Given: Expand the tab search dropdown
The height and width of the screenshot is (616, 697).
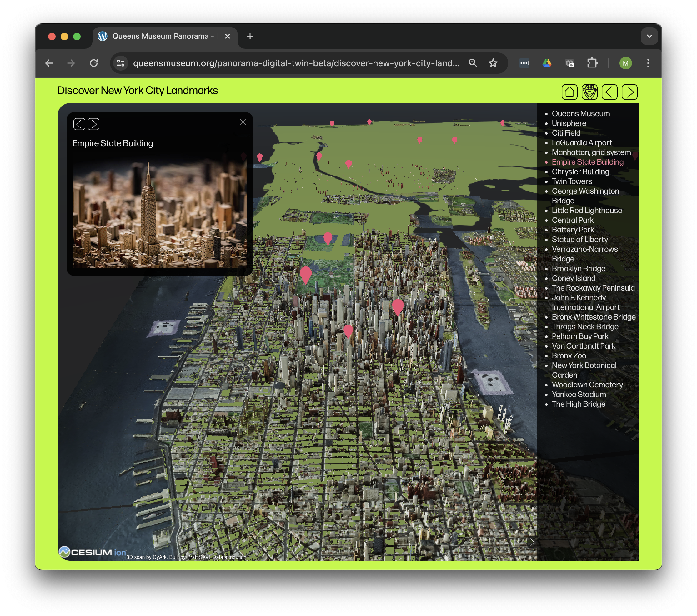Looking at the screenshot, I should pyautogui.click(x=649, y=36).
